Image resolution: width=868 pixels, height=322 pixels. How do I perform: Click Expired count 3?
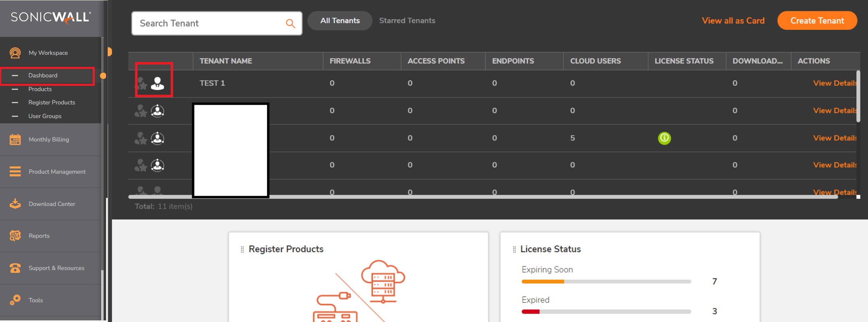(x=714, y=311)
